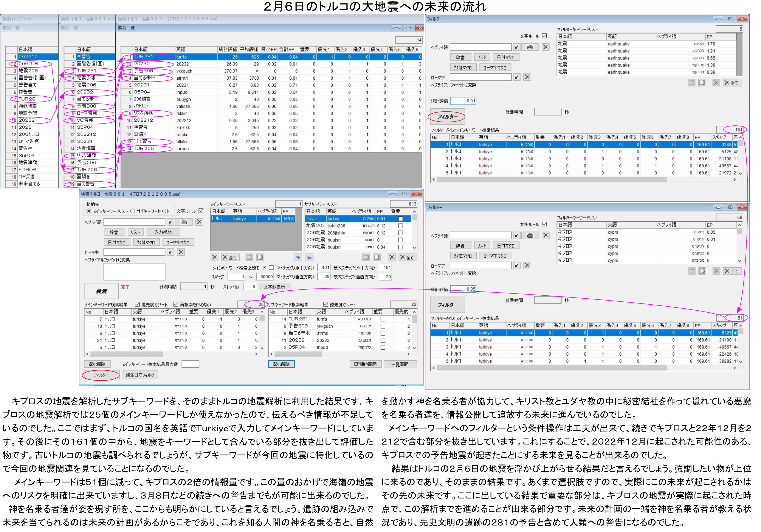The height and width of the screenshot is (532, 761).
Task: Open 一覧画面
Action: pyautogui.click(x=400, y=364)
